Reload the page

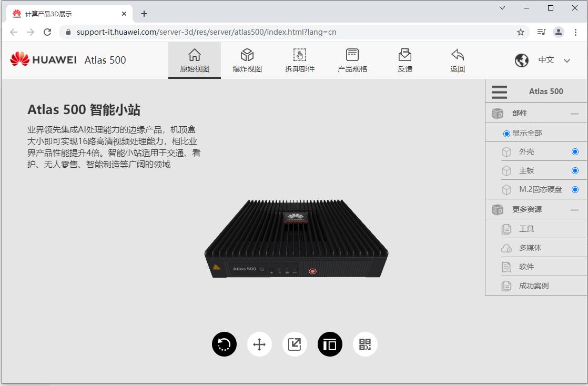47,32
